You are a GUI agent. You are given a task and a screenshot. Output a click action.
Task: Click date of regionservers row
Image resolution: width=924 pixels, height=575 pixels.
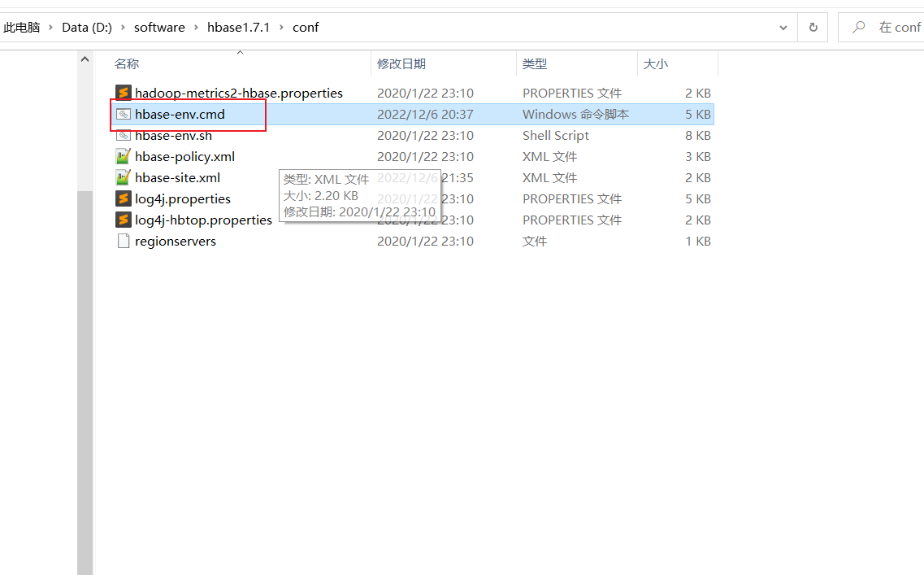[x=425, y=242]
